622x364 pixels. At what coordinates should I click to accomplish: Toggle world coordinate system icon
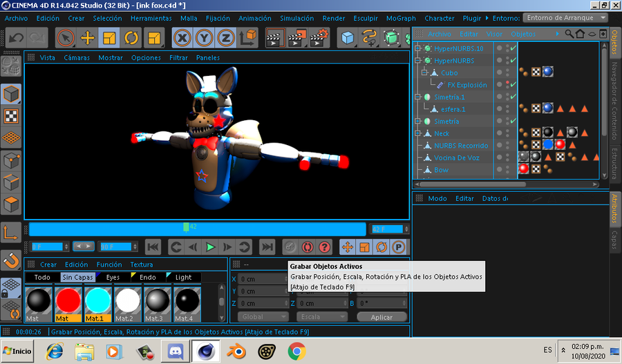pyautogui.click(x=248, y=38)
